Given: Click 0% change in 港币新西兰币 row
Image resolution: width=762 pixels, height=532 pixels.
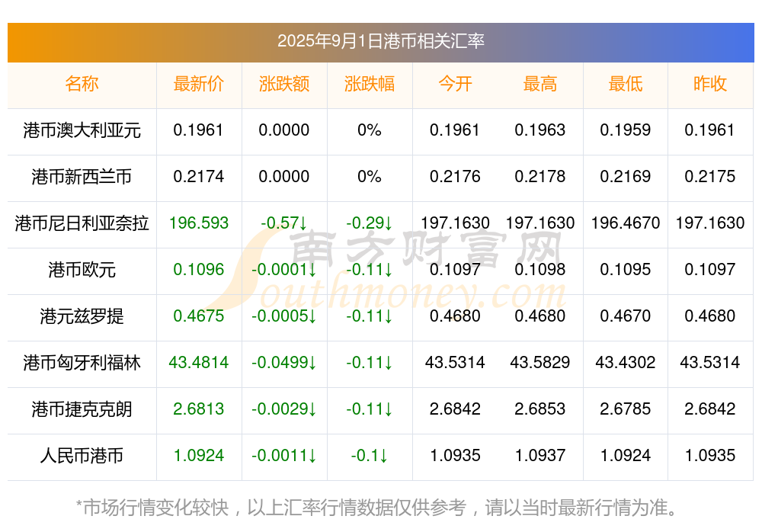Looking at the screenshot, I should coord(370,177).
